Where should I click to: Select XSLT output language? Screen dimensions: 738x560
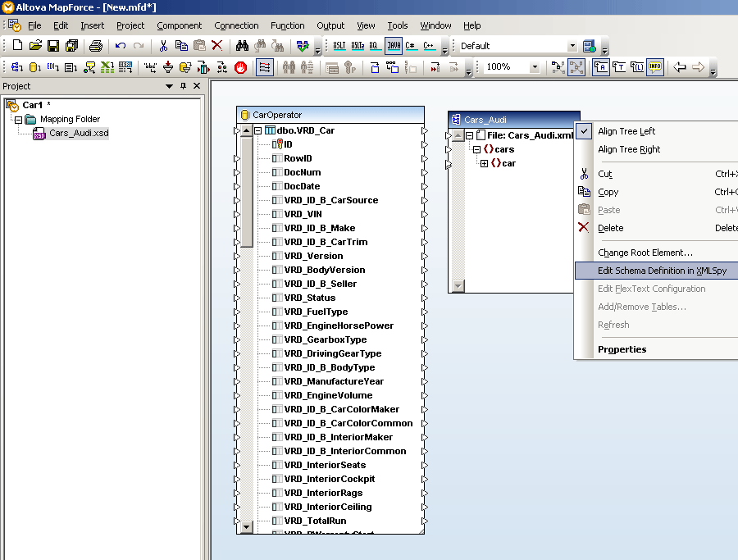[x=339, y=46]
